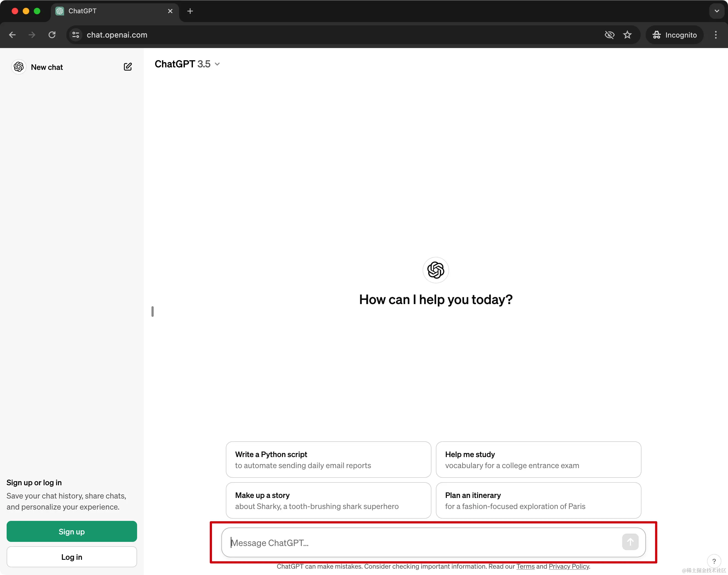Click the new chat compose icon
Screen dimensions: 728x575
[x=128, y=67]
